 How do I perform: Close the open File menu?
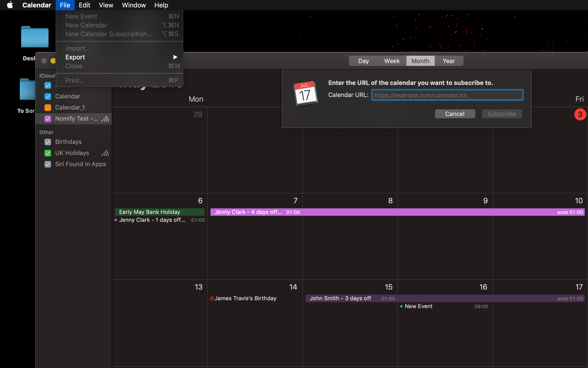(x=65, y=5)
